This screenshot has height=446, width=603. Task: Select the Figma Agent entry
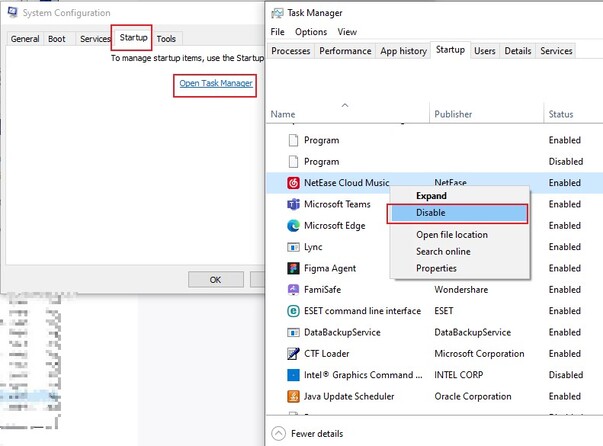coord(330,268)
